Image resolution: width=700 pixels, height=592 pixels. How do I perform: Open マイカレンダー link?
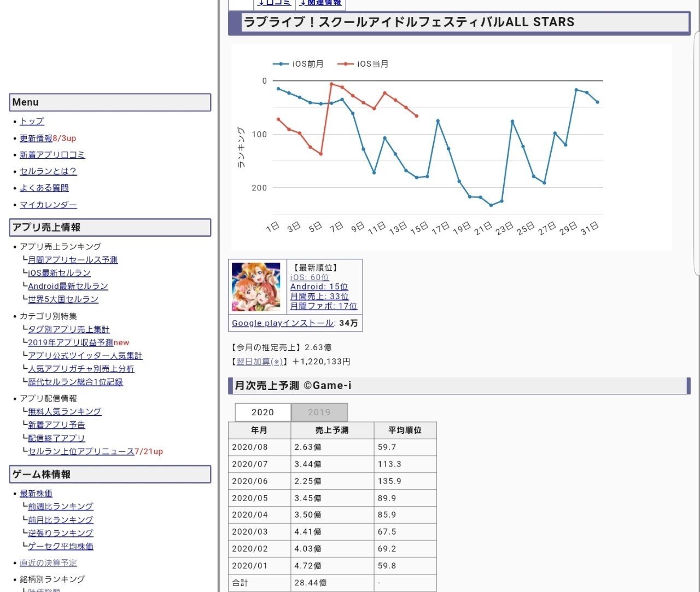click(x=48, y=205)
